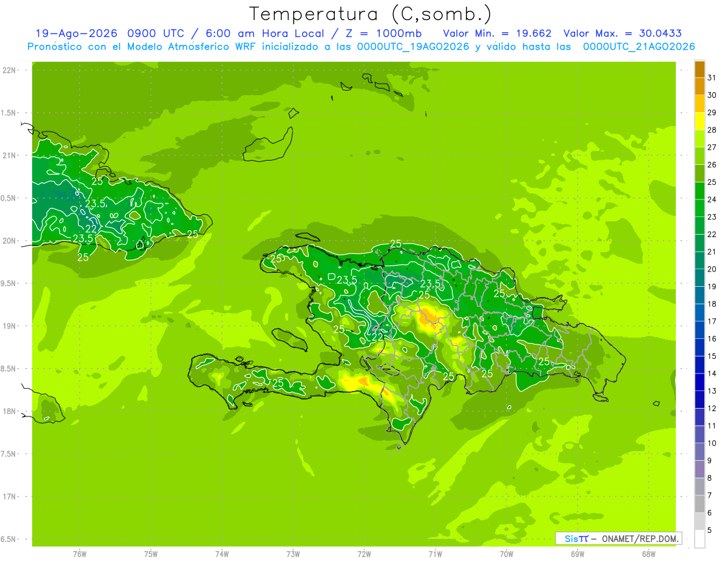This screenshot has width=728, height=562.
Task: Click the '5' label on the color scale
Action: [709, 530]
